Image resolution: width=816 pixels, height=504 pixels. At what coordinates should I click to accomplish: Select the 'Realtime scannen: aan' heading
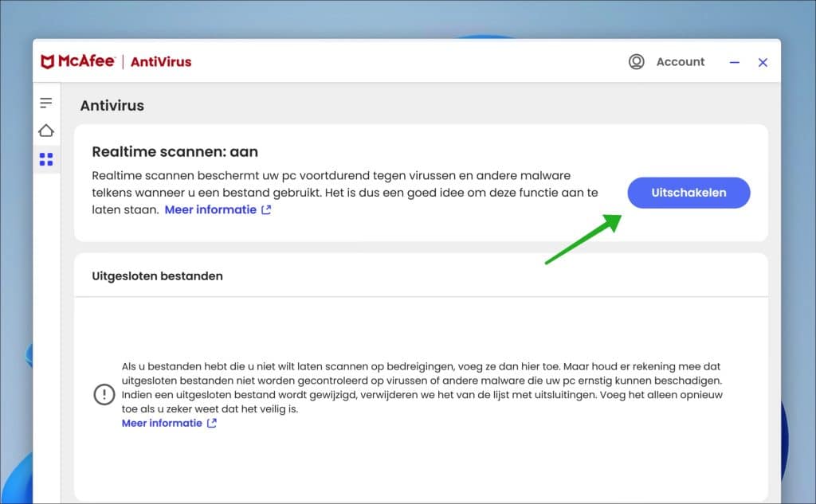click(x=175, y=152)
